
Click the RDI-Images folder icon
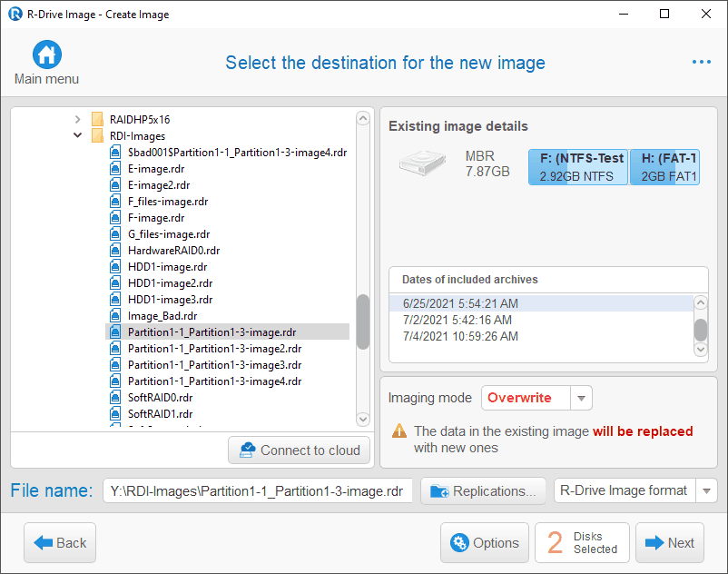[97, 135]
